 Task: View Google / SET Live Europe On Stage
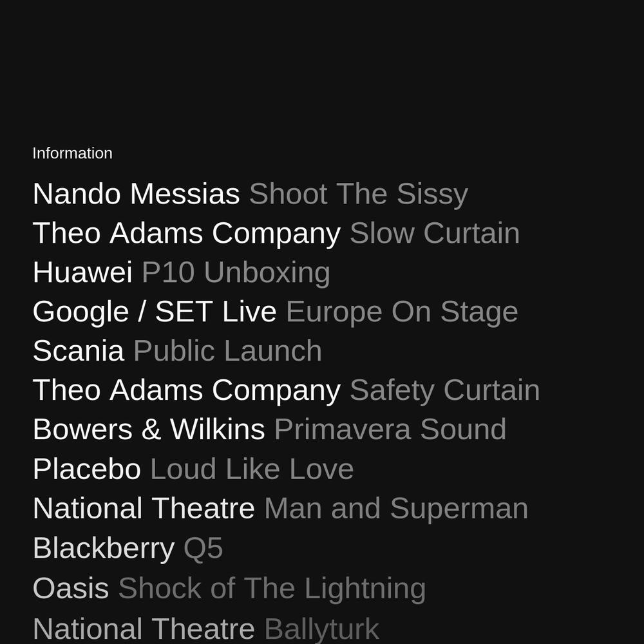pyautogui.click(x=275, y=312)
